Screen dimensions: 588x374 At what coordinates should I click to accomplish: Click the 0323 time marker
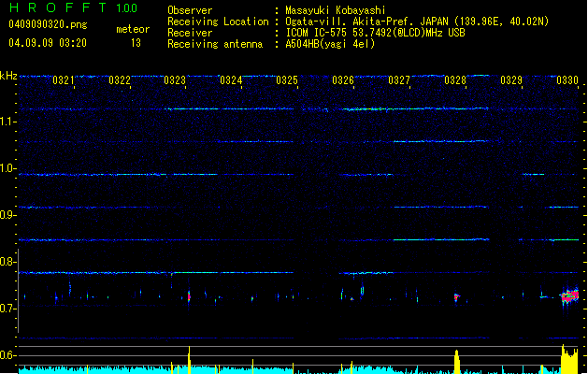[x=175, y=80]
